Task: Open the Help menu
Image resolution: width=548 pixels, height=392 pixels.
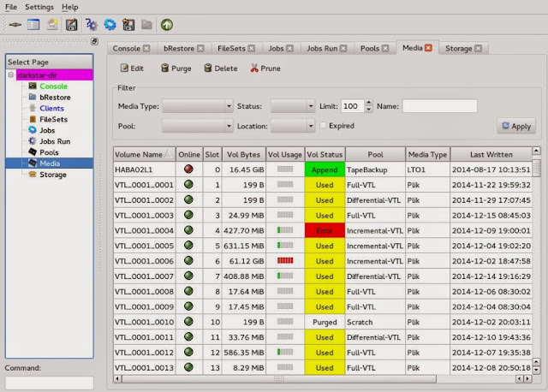Action: (70, 7)
